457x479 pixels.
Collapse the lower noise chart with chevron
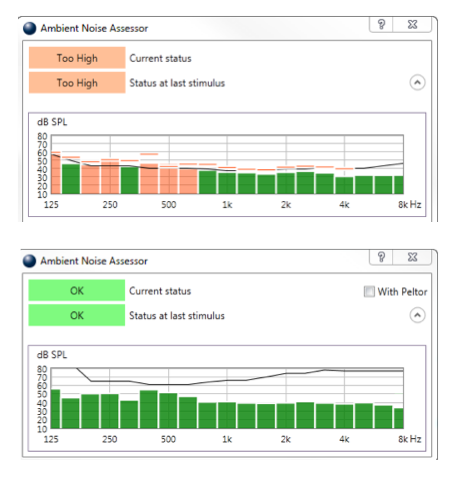click(x=417, y=315)
